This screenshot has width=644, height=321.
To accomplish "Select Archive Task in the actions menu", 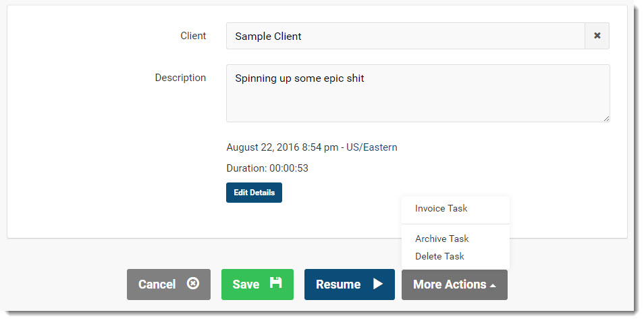I will coord(441,239).
